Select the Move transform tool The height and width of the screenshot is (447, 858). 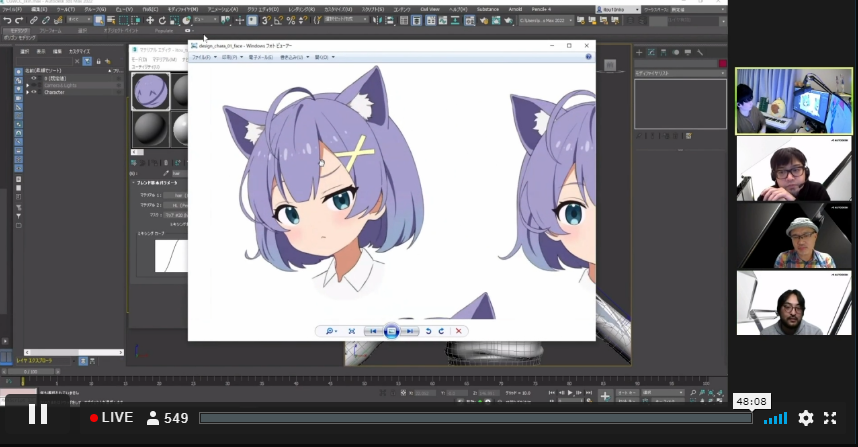[x=150, y=20]
